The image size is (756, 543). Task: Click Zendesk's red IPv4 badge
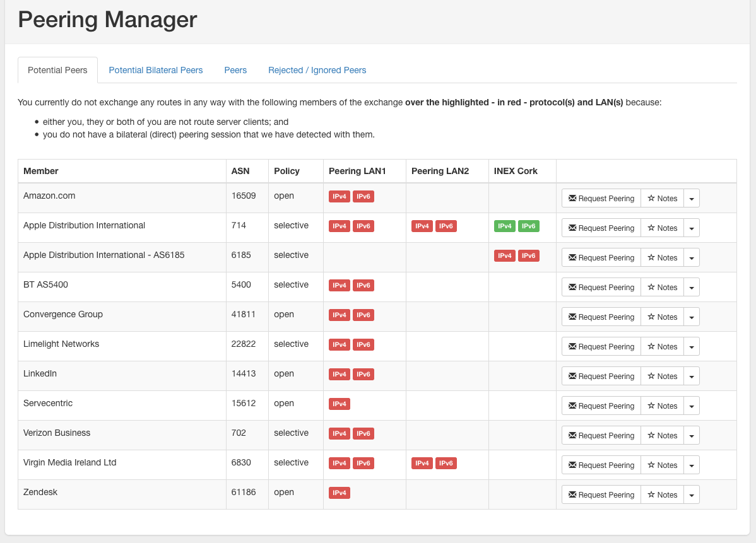340,493
